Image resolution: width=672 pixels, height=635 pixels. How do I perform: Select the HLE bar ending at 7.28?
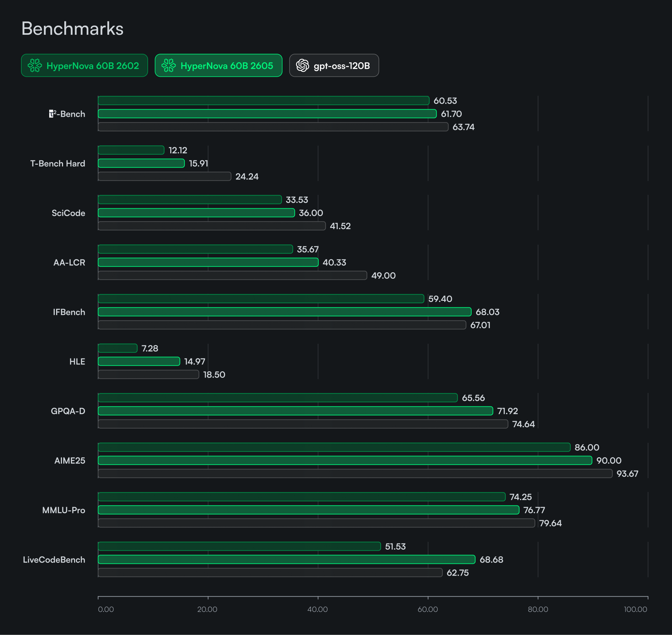(x=118, y=348)
